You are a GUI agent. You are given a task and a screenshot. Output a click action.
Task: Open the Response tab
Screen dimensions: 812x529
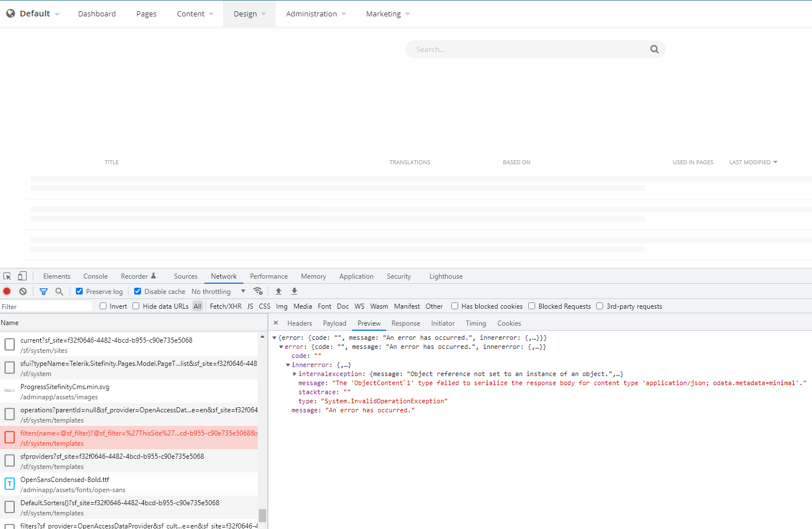point(405,323)
